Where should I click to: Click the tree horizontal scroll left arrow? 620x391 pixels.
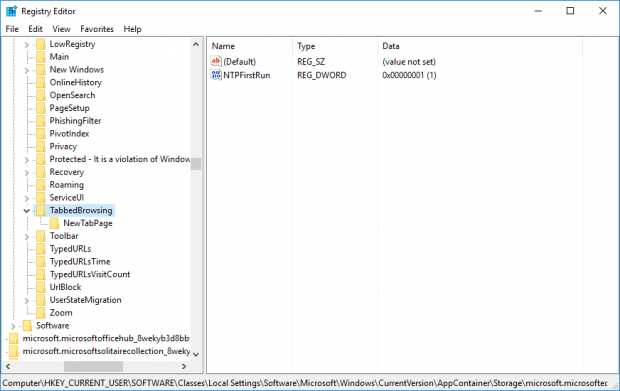coord(8,366)
